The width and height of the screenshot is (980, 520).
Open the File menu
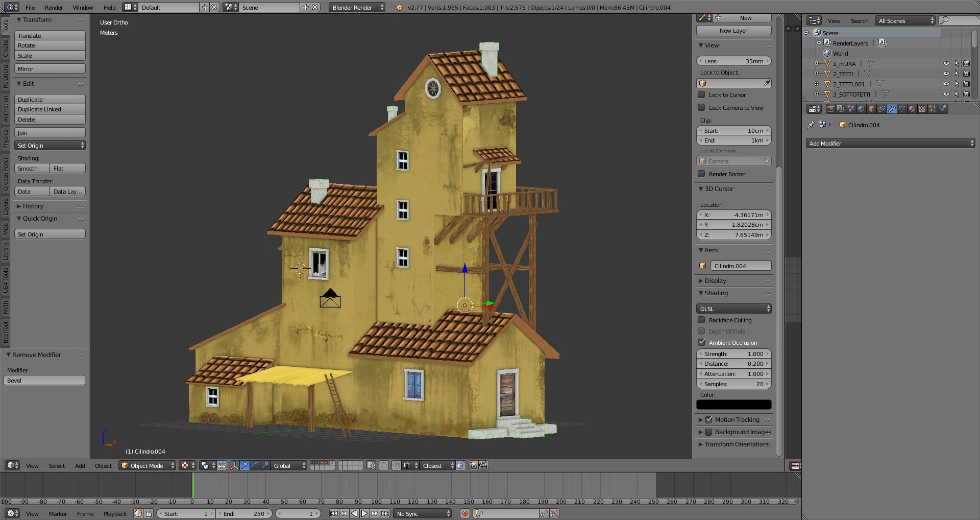30,7
